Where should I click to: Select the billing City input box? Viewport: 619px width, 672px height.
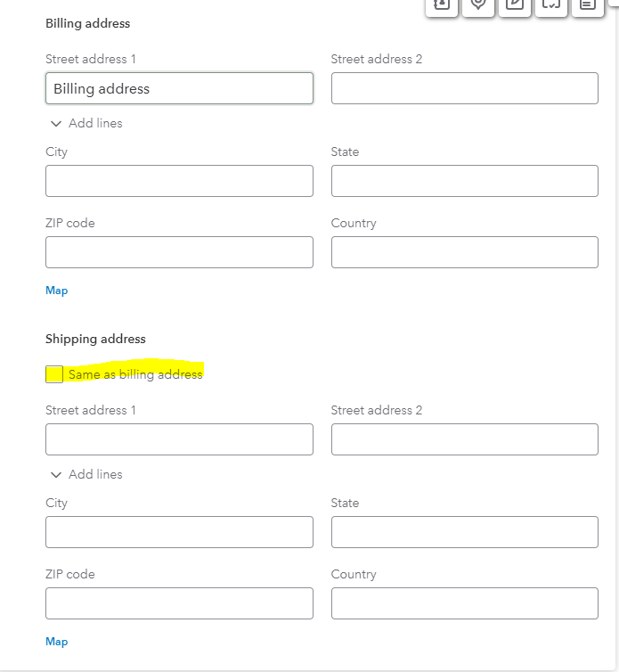pos(180,181)
